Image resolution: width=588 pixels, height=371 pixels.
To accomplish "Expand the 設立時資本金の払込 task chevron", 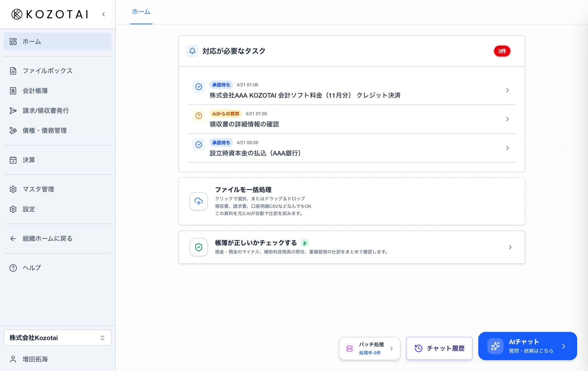I will [x=507, y=148].
